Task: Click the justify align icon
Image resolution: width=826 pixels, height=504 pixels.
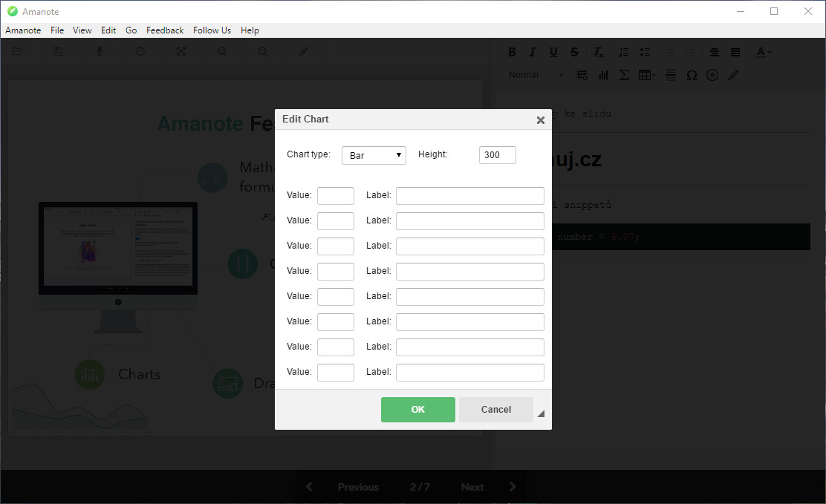Action: [x=735, y=52]
